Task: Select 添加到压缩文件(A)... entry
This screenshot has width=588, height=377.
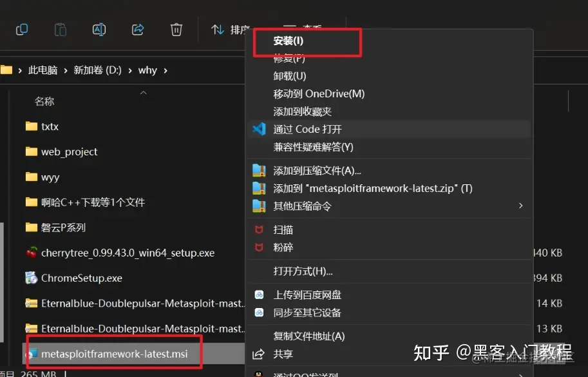Action: 318,171
